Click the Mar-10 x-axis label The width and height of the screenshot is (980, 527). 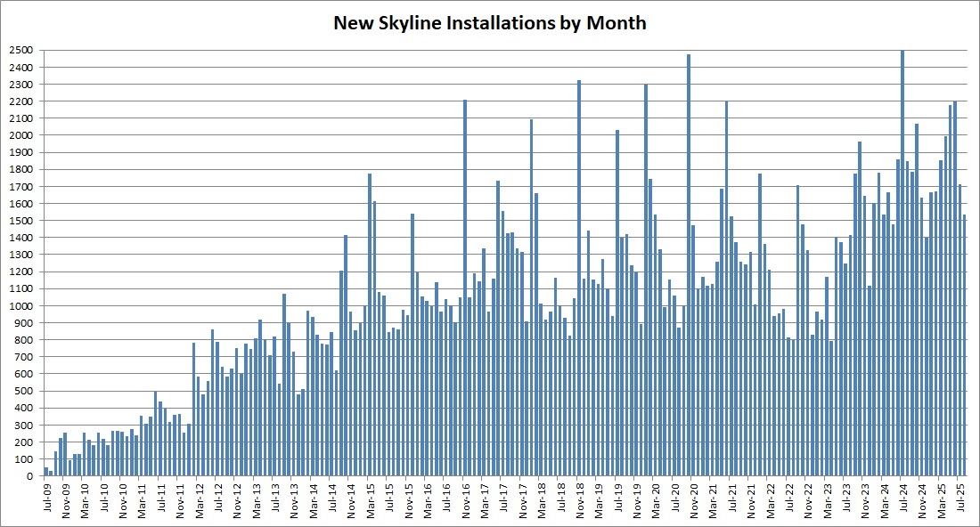(85, 500)
